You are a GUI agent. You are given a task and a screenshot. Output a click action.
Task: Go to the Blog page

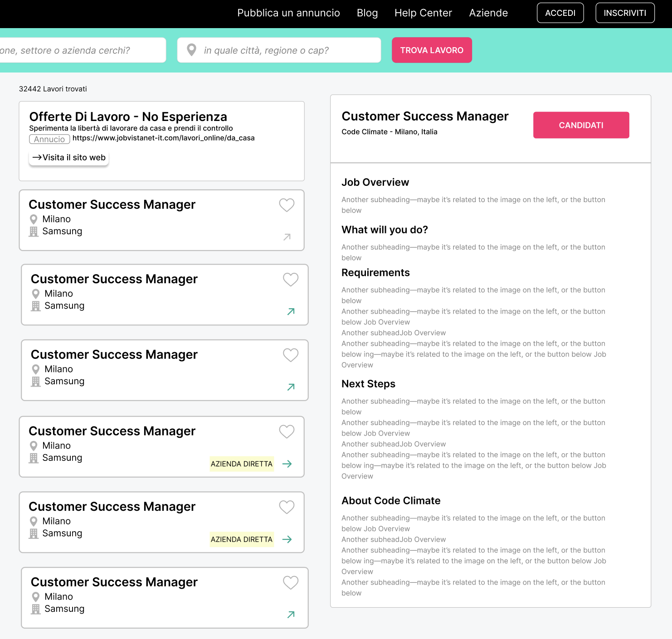pyautogui.click(x=367, y=13)
